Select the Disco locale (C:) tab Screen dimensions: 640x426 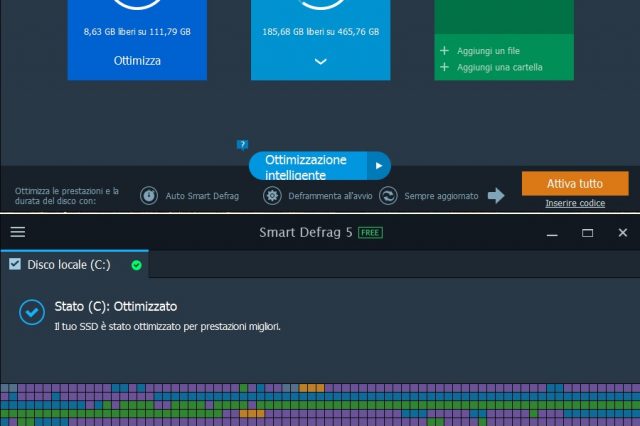point(75,264)
